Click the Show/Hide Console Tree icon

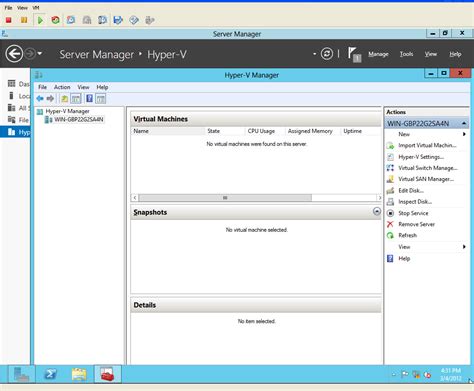76,98
